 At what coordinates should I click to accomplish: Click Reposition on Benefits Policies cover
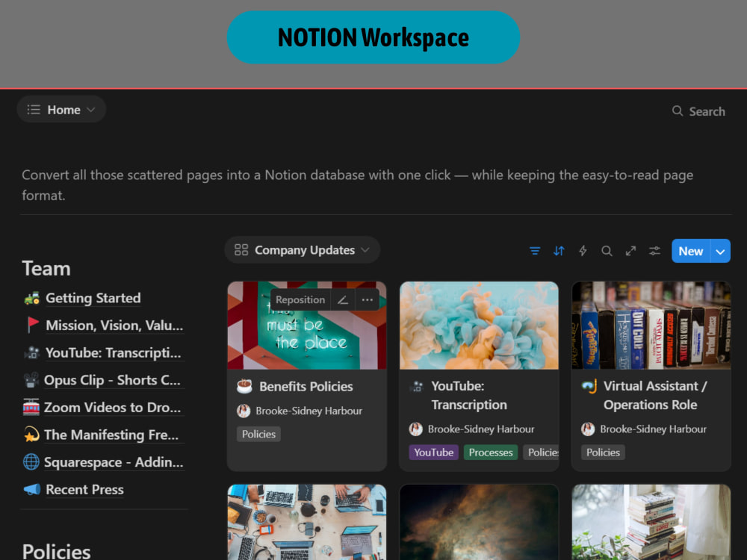300,300
